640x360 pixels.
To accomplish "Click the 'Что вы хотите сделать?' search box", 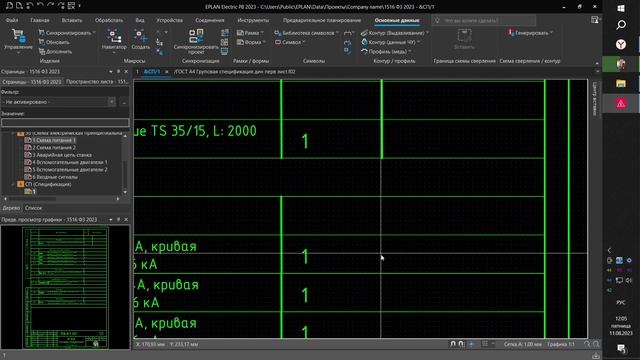I will [x=484, y=20].
